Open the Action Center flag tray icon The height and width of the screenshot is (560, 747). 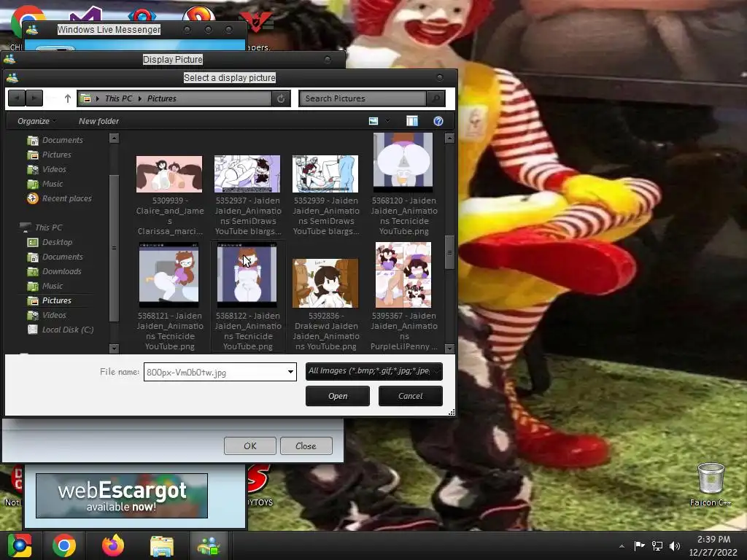click(639, 546)
